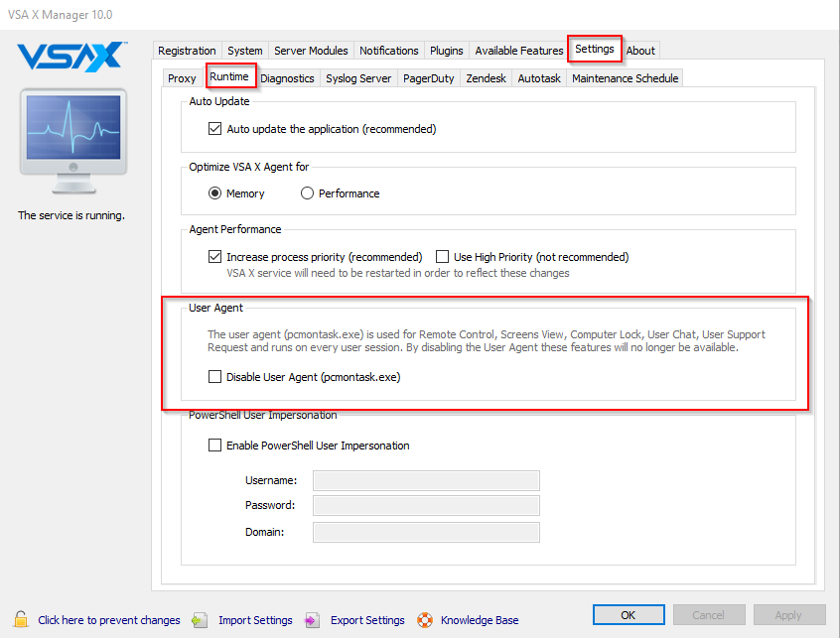Open the Registration tab

pos(187,51)
